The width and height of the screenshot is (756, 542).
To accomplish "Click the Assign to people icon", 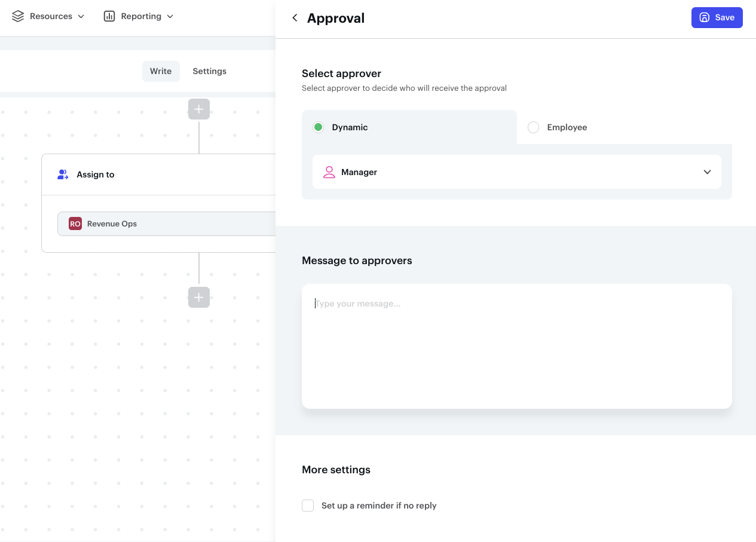I will pyautogui.click(x=63, y=174).
